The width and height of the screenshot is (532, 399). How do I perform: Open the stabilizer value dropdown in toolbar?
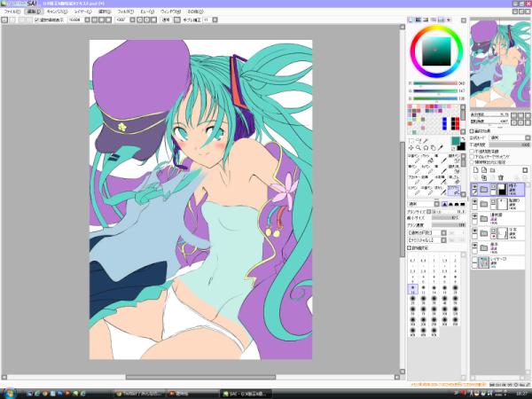click(x=215, y=20)
